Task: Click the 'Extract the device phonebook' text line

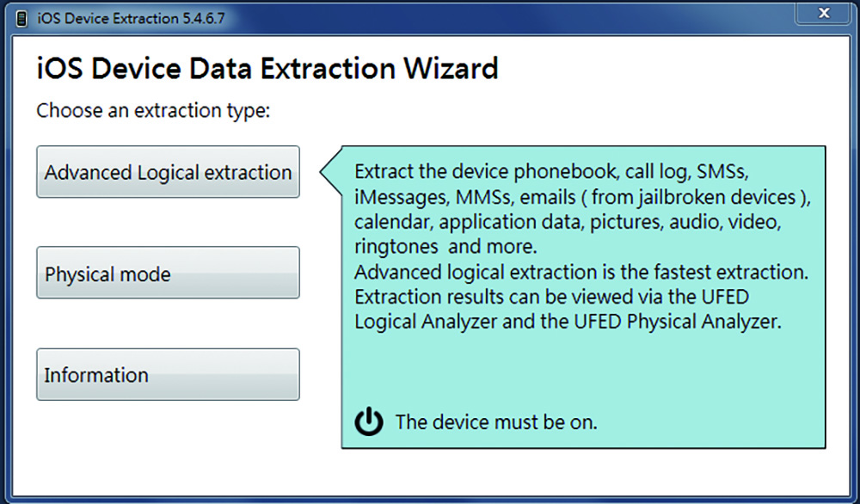Action: (x=551, y=172)
